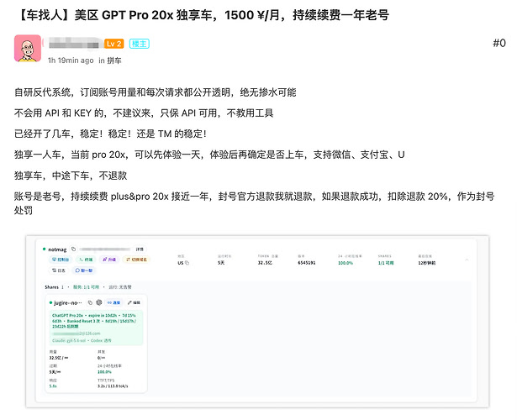Image resolution: width=517 pixels, height=420 pixels.
Task: Click the line '已经开了几车，稳定！稳定！'
Action: (x=110, y=134)
